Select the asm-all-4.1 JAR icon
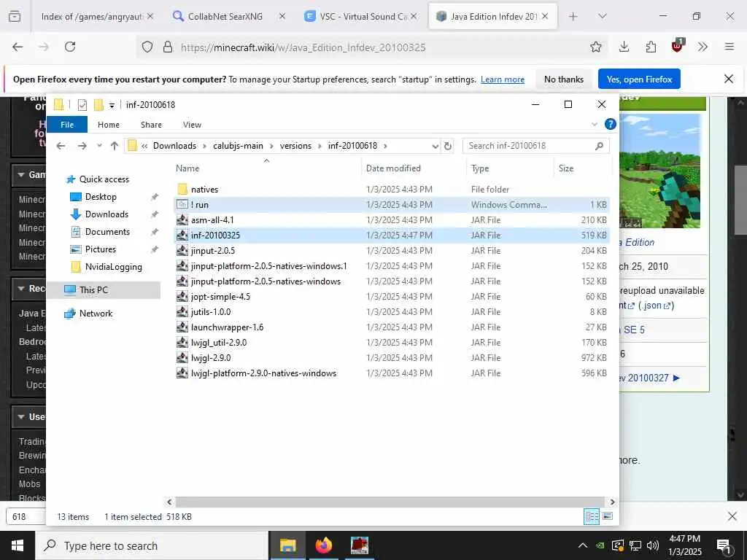The image size is (747, 560). click(182, 219)
